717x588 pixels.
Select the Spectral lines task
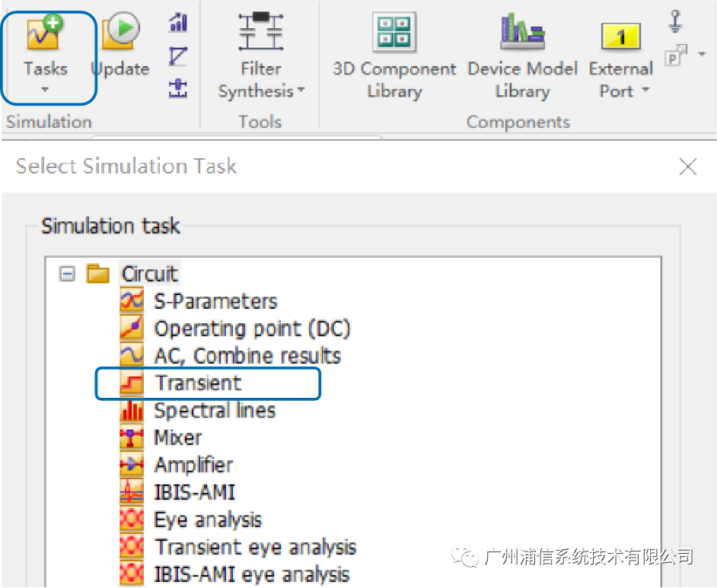click(x=215, y=411)
